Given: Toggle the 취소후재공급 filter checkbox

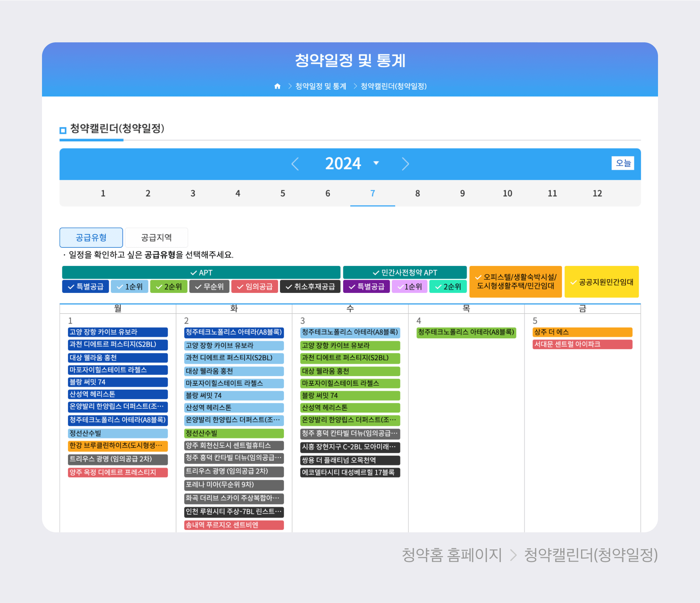Looking at the screenshot, I should pos(310,287).
